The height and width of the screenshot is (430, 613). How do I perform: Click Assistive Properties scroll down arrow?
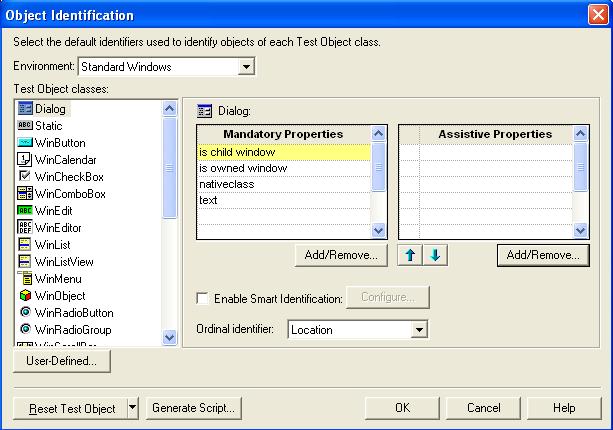[581, 230]
